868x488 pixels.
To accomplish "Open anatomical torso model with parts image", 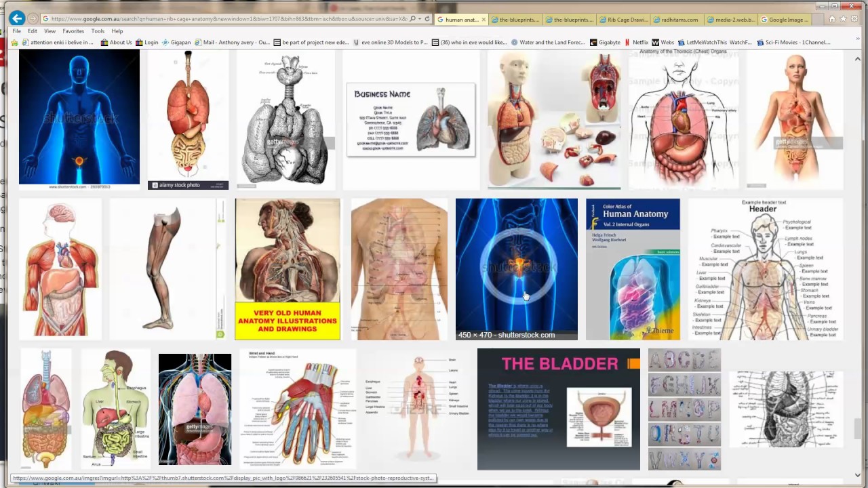I will pyautogui.click(x=554, y=119).
